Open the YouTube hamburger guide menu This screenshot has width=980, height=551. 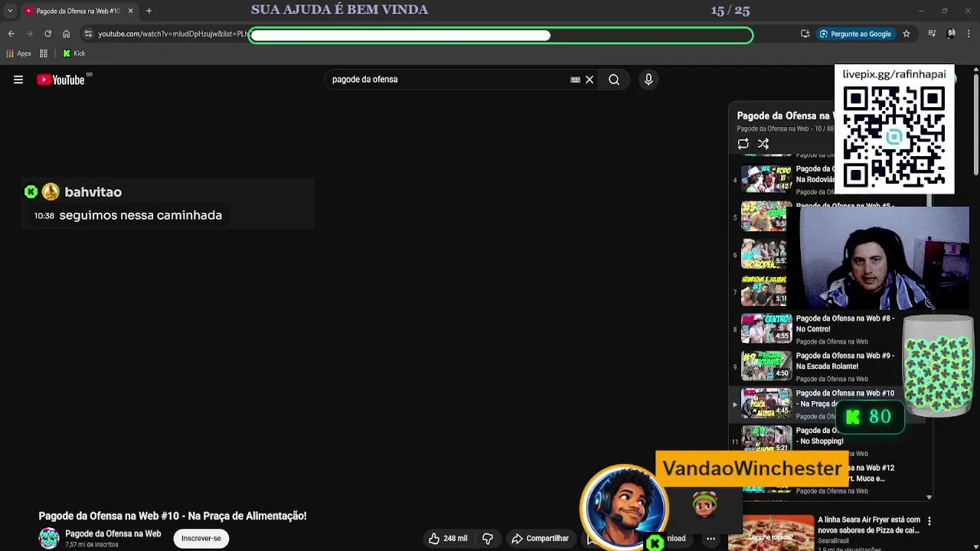point(18,80)
